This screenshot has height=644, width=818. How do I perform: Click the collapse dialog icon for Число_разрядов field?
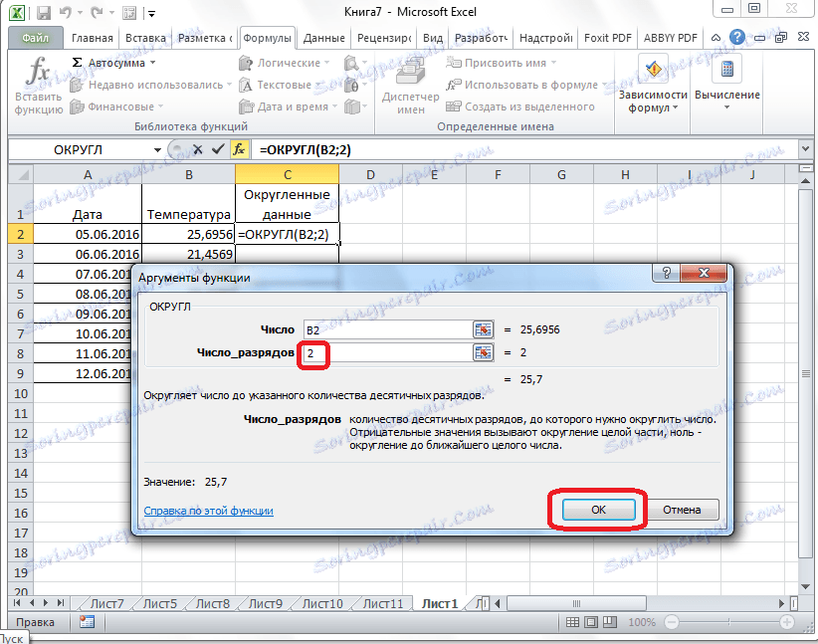tap(483, 352)
